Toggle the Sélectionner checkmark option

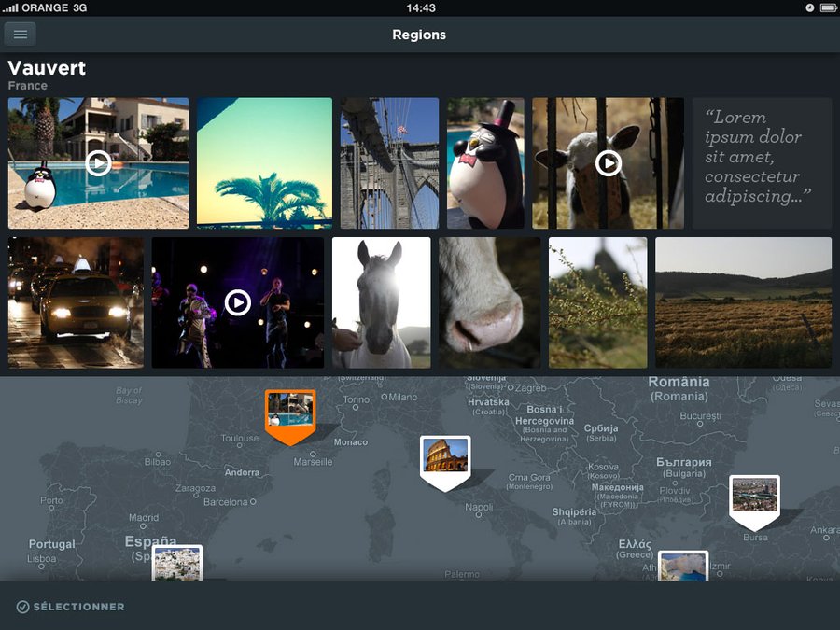point(70,607)
